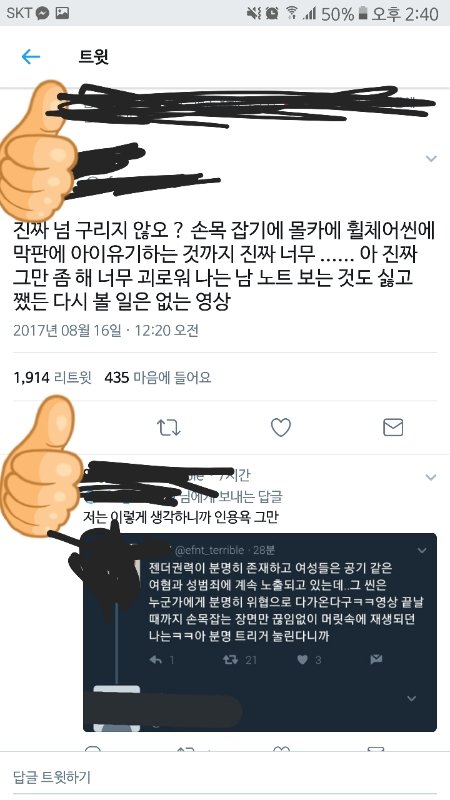Tap the battery indicator in the status bar

coord(363,14)
